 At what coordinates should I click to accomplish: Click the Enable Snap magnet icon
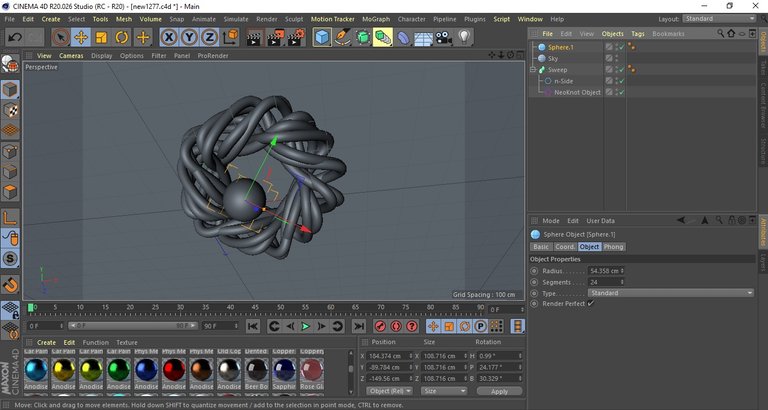coord(10,285)
